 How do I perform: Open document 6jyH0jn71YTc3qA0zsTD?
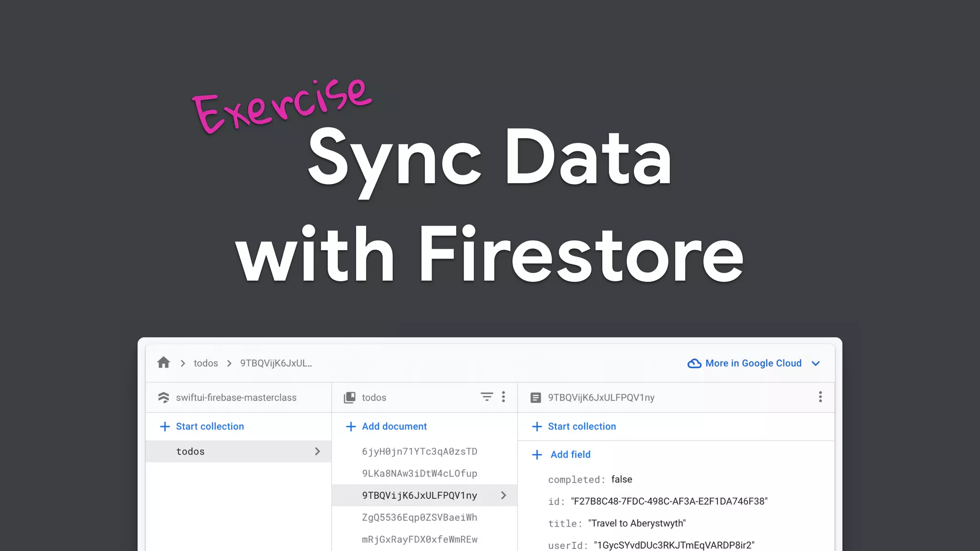(420, 452)
